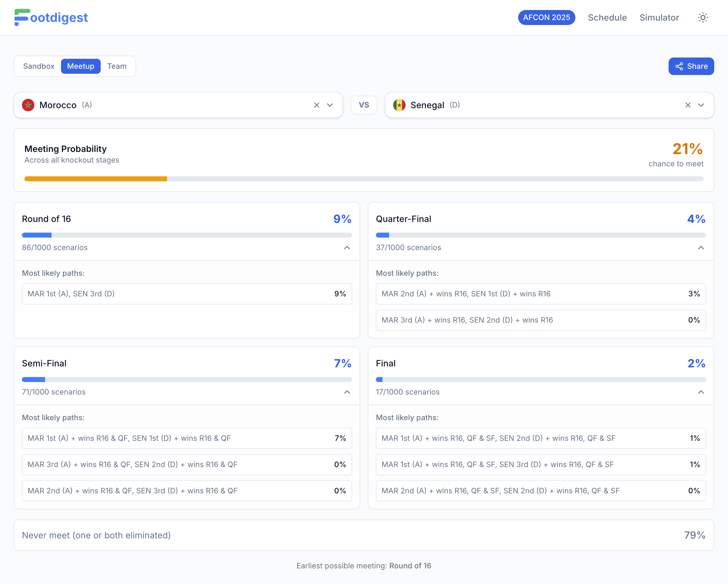Select the MAR 1st, SEN 3rd path row
The height and width of the screenshot is (584, 728).
[186, 294]
